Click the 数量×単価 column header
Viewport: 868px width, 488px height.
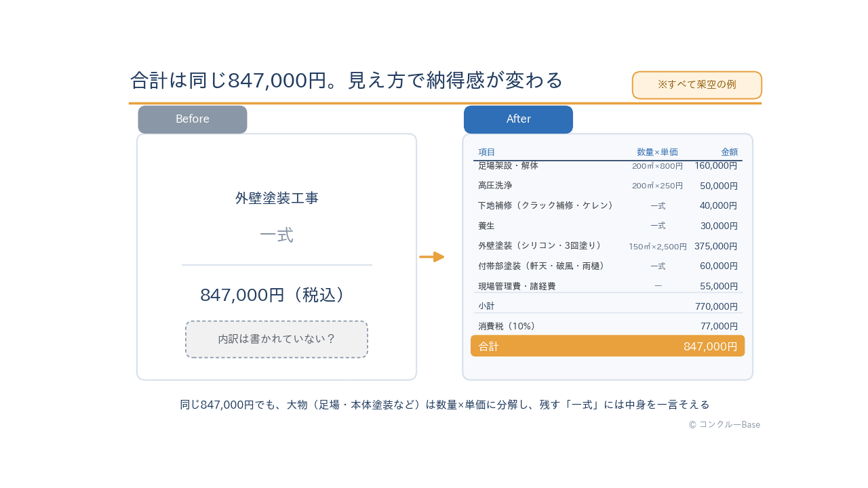point(657,152)
